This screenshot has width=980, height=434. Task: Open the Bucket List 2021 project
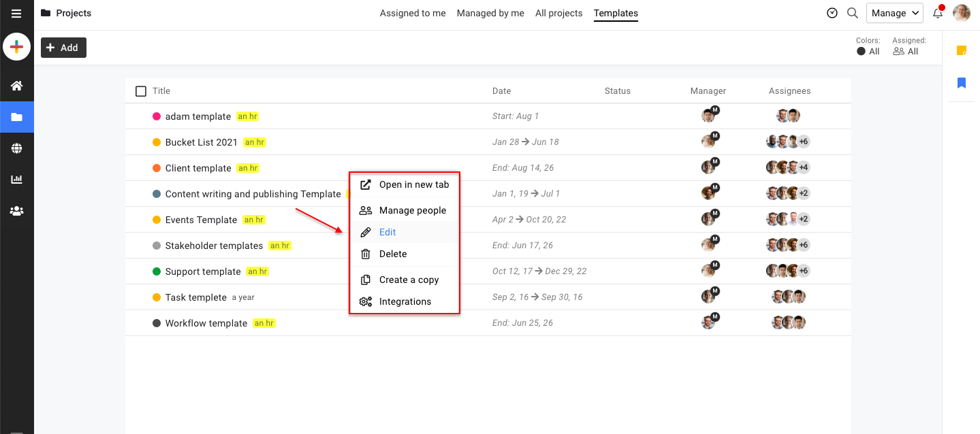tap(202, 142)
